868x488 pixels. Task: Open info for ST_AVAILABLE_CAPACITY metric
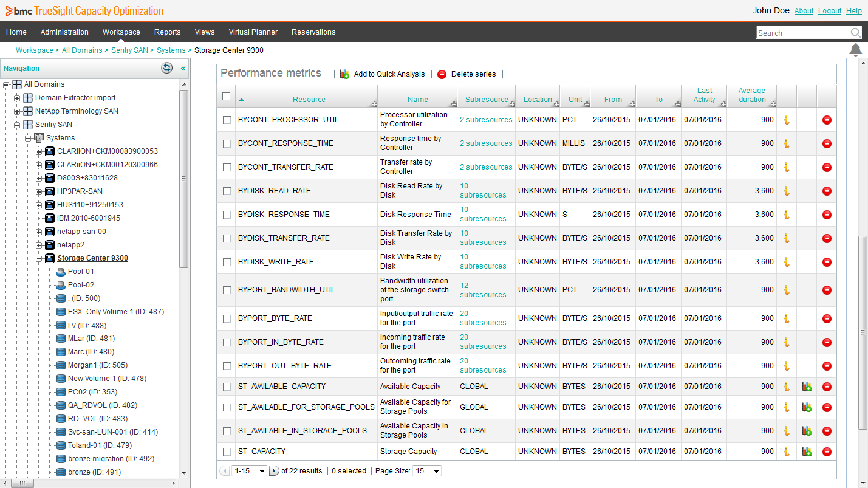(785, 387)
